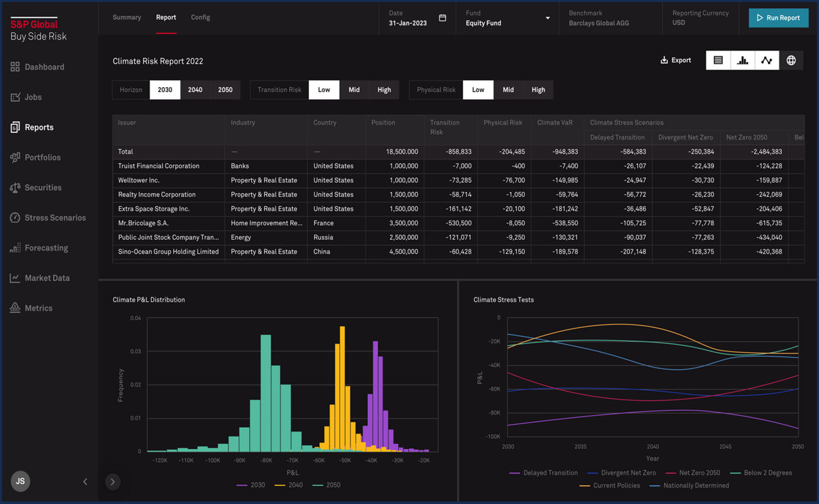The height and width of the screenshot is (504, 819).
Task: Toggle Delayed Transition legend entry
Action: click(543, 473)
